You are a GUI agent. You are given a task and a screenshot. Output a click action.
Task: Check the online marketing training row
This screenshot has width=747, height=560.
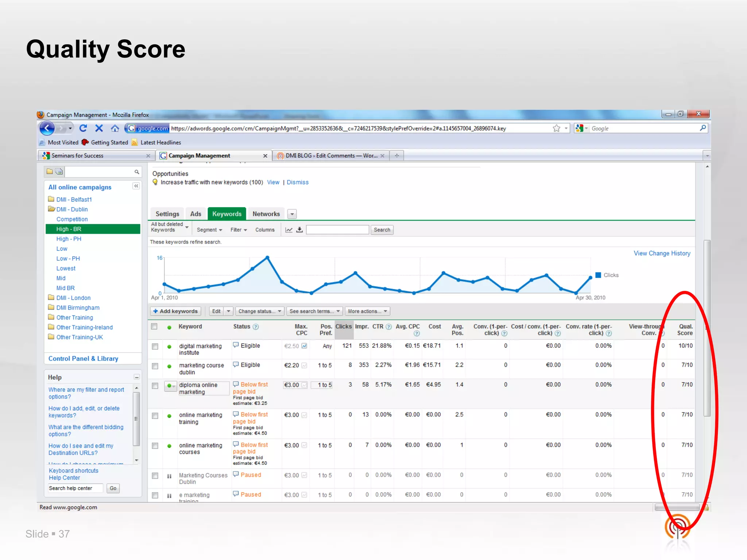[155, 416]
